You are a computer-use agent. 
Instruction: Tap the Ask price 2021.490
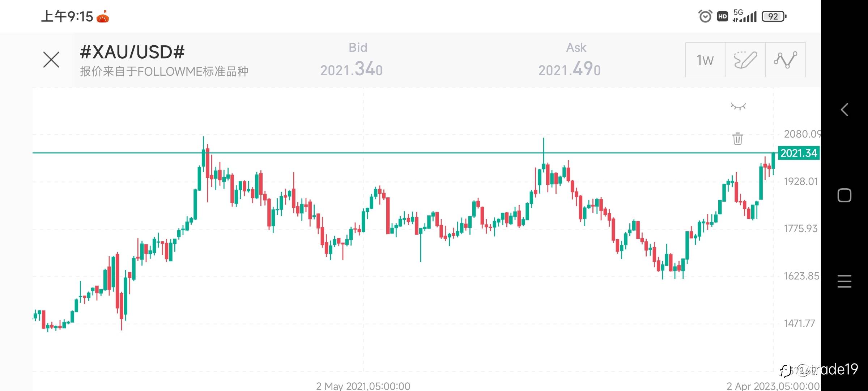coord(569,69)
